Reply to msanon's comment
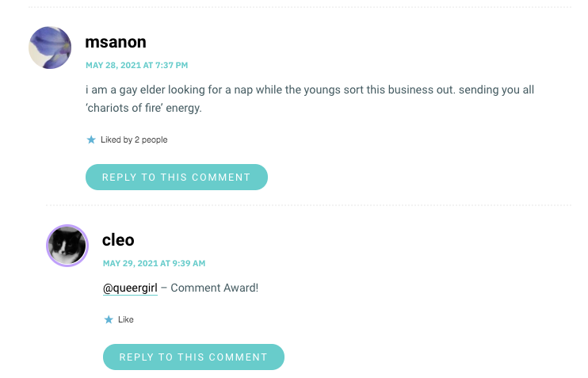This screenshot has width=588, height=378. point(177,177)
